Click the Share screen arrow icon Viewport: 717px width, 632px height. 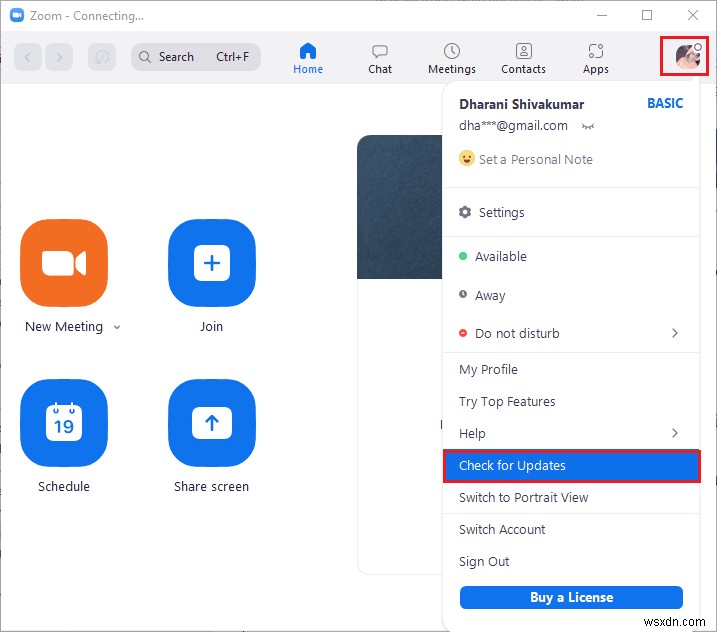(x=212, y=423)
